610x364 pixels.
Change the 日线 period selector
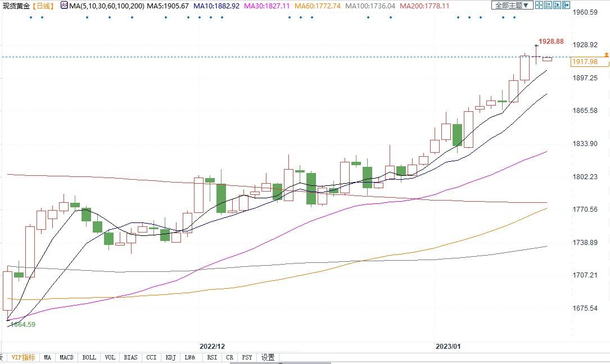[x=43, y=6]
